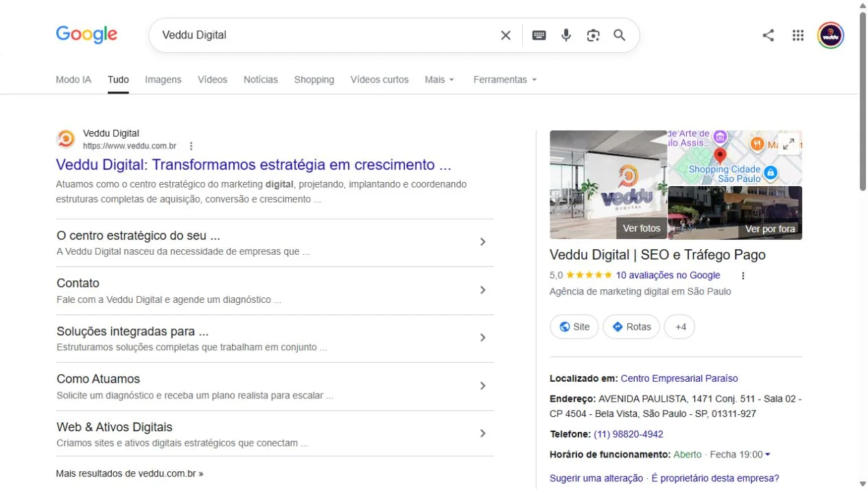Click the red map pin marker
Screen dimensions: 868x489
(x=720, y=155)
